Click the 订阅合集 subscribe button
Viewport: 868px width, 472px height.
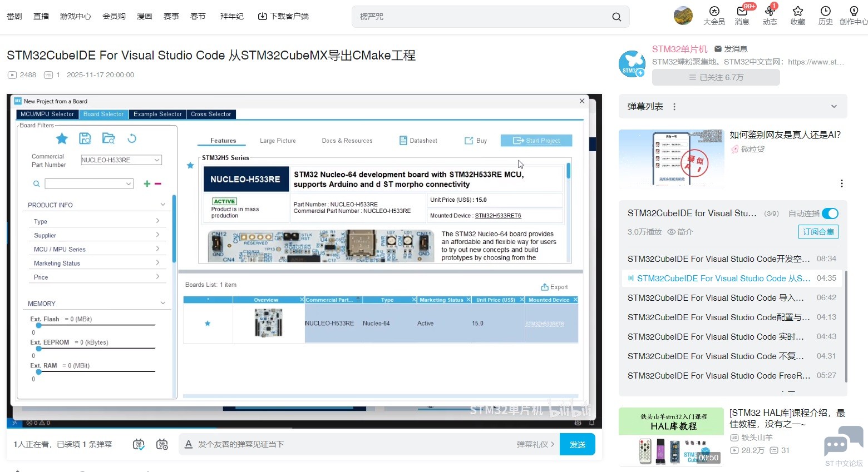point(818,232)
